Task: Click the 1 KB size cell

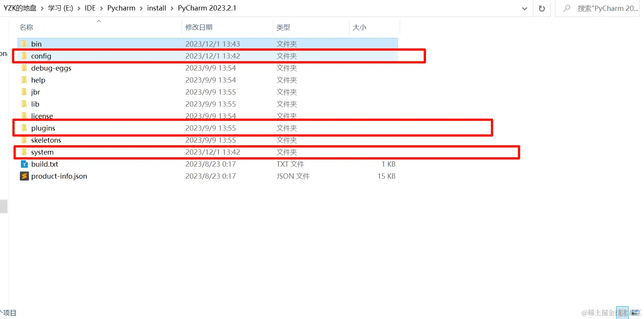Action: point(388,164)
